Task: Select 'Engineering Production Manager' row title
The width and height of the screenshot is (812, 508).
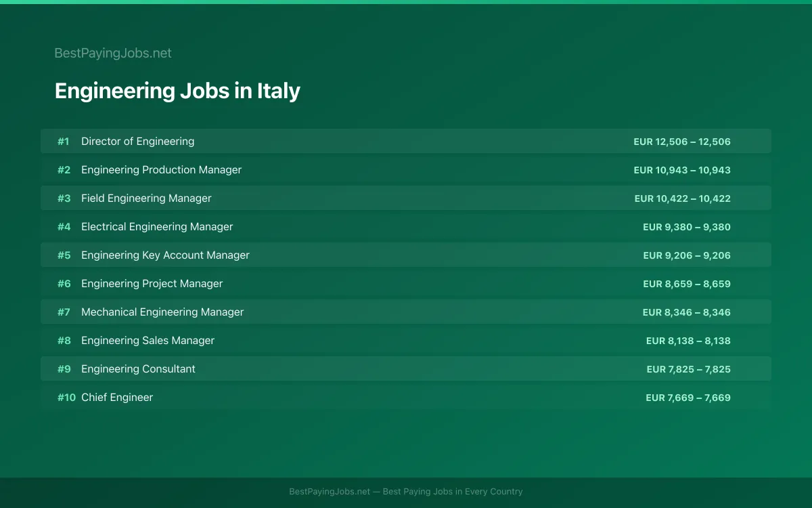Action: 161,170
